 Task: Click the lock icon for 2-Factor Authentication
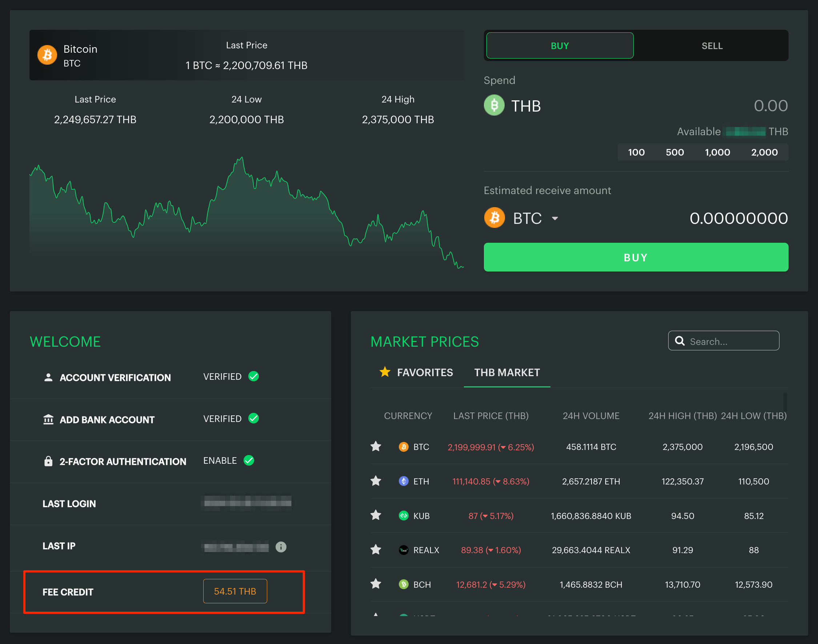(48, 461)
